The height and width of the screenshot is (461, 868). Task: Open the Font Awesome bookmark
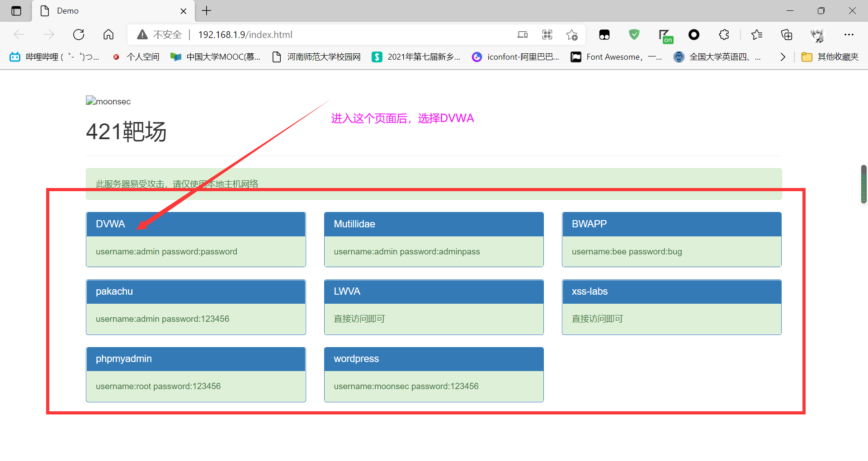(x=616, y=57)
